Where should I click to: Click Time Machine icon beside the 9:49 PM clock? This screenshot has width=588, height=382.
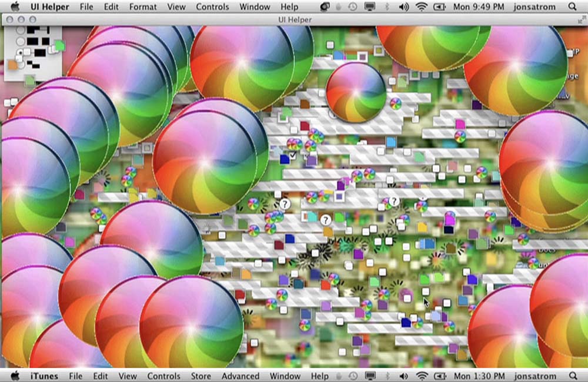click(x=352, y=6)
